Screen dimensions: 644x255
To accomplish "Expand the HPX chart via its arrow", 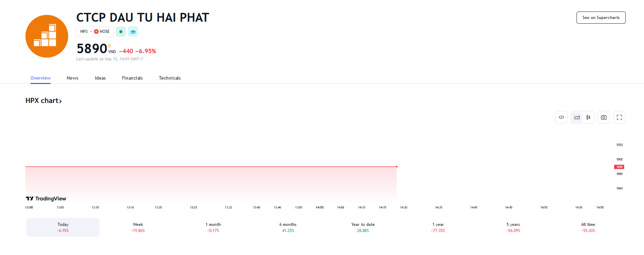I will coord(61,101).
